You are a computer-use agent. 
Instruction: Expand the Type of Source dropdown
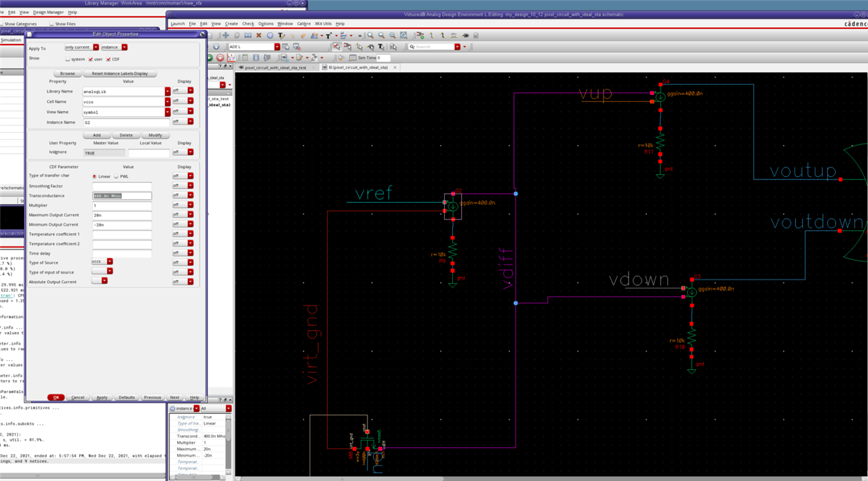point(110,262)
